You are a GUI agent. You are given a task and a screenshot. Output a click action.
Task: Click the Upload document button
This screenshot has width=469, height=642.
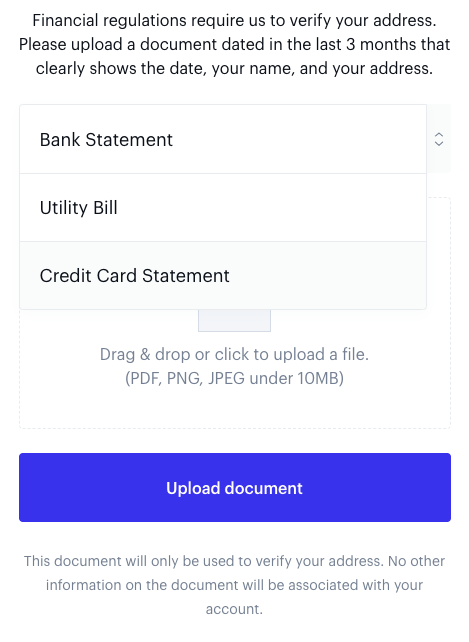point(235,487)
